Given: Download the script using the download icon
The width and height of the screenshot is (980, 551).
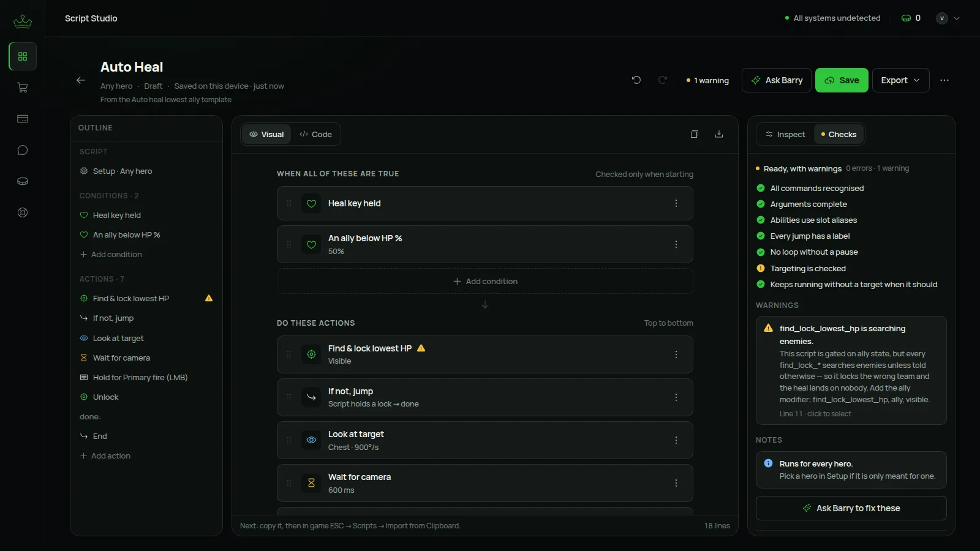Looking at the screenshot, I should pyautogui.click(x=719, y=134).
